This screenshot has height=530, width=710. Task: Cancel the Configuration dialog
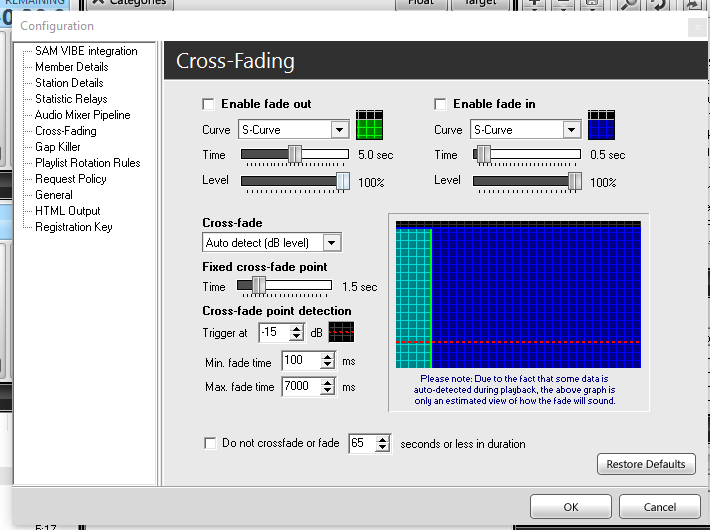coord(660,507)
